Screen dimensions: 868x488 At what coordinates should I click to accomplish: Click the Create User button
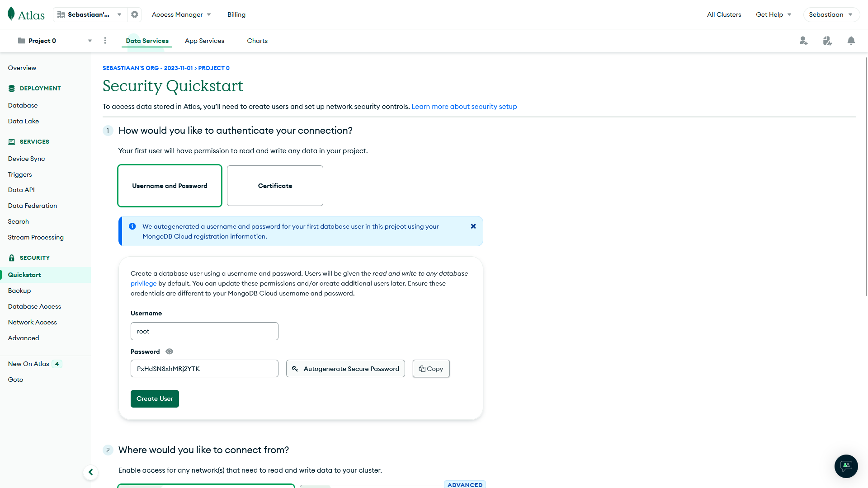(x=154, y=399)
